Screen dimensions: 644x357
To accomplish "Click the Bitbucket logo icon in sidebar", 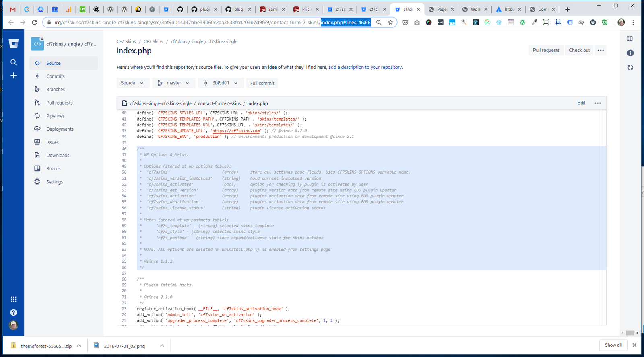I will pos(14,44).
